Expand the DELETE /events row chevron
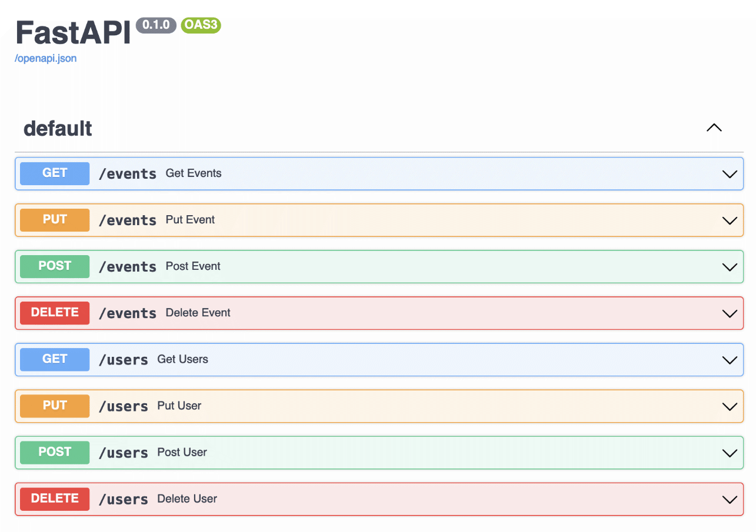This screenshot has height=532, width=756. 730,313
